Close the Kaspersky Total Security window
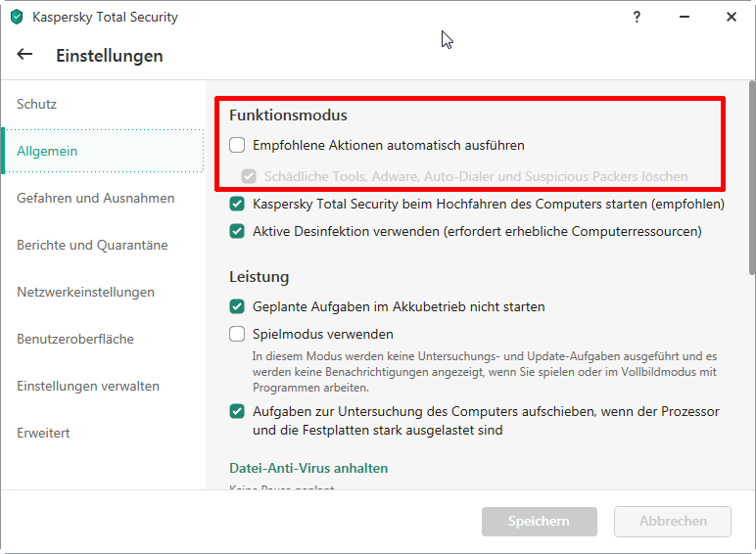 (x=731, y=17)
